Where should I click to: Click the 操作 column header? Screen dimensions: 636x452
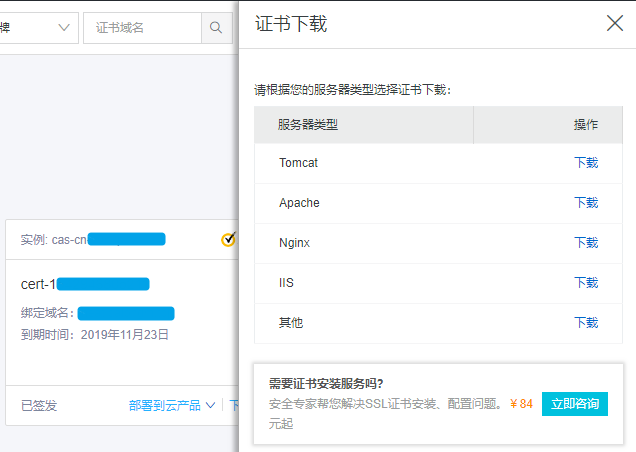point(585,125)
